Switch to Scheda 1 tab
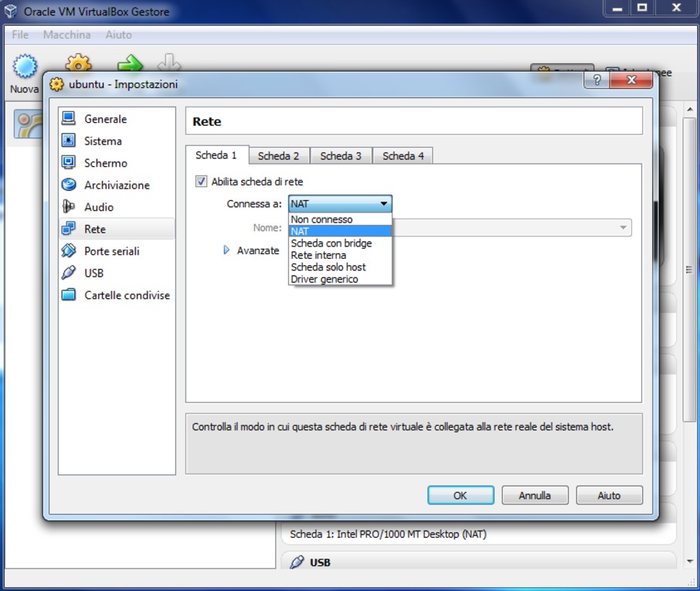Image resolution: width=700 pixels, height=591 pixels. tap(217, 155)
